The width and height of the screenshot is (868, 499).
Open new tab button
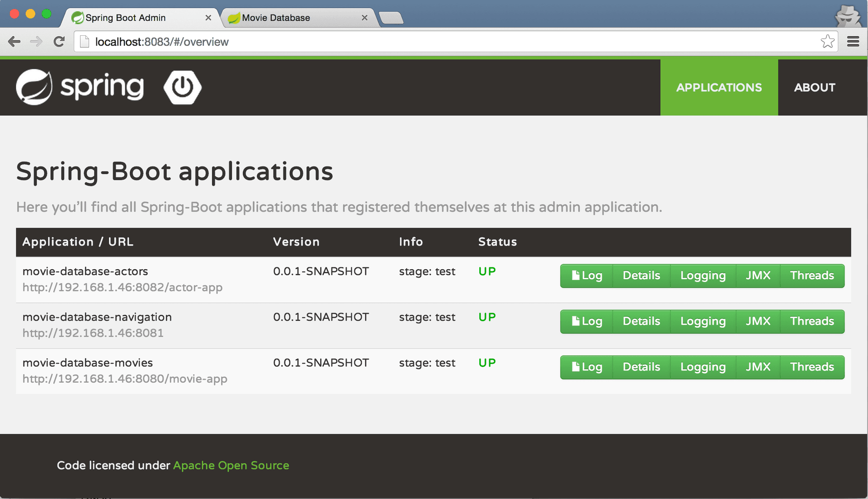392,18
